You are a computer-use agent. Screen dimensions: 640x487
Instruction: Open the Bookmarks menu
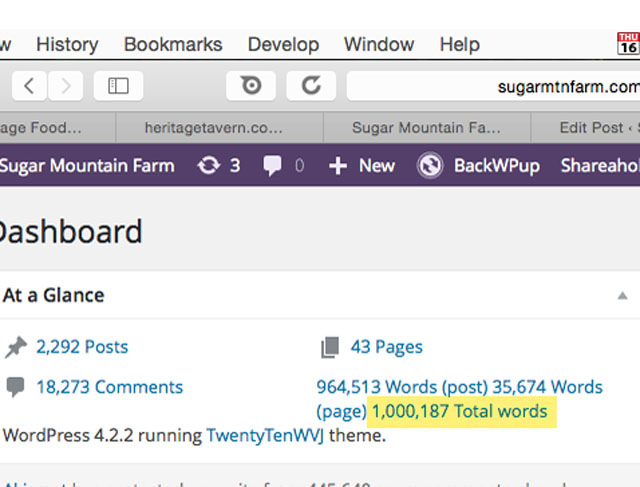pyautogui.click(x=173, y=44)
